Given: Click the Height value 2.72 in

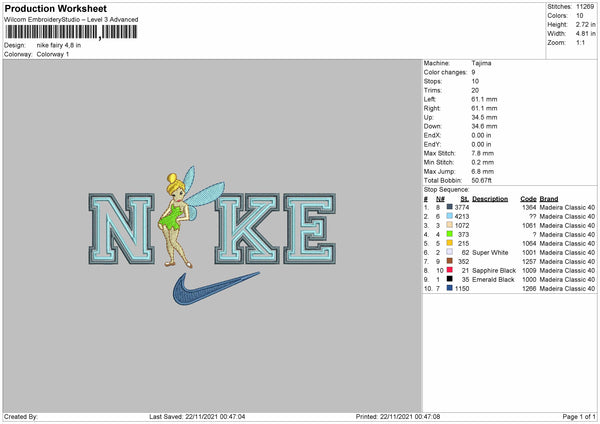Looking at the screenshot, I should pos(585,24).
